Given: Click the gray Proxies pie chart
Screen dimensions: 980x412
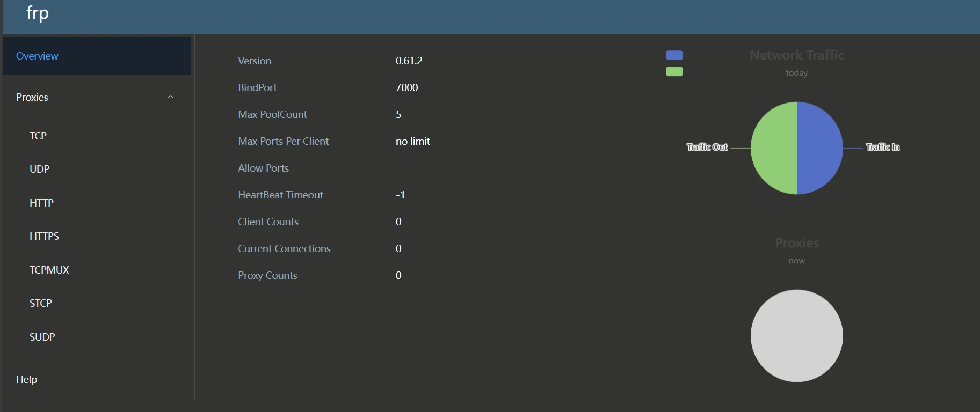Looking at the screenshot, I should click(x=796, y=336).
